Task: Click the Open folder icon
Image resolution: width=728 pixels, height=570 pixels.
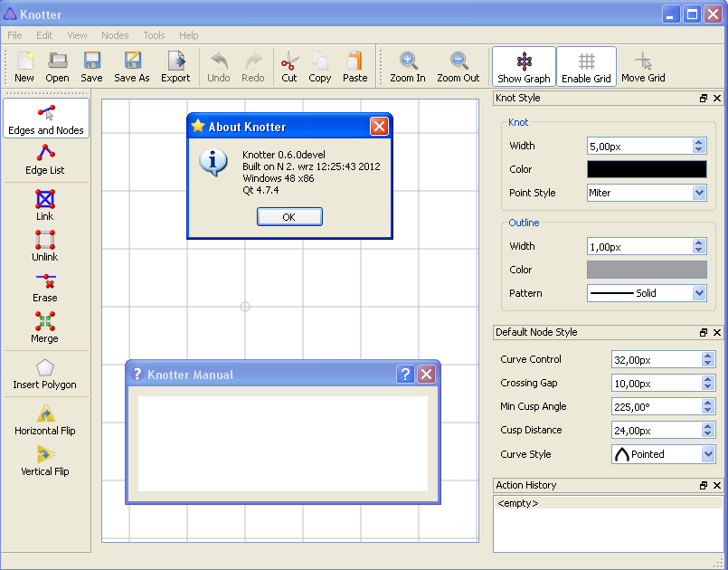Action: pos(57,67)
